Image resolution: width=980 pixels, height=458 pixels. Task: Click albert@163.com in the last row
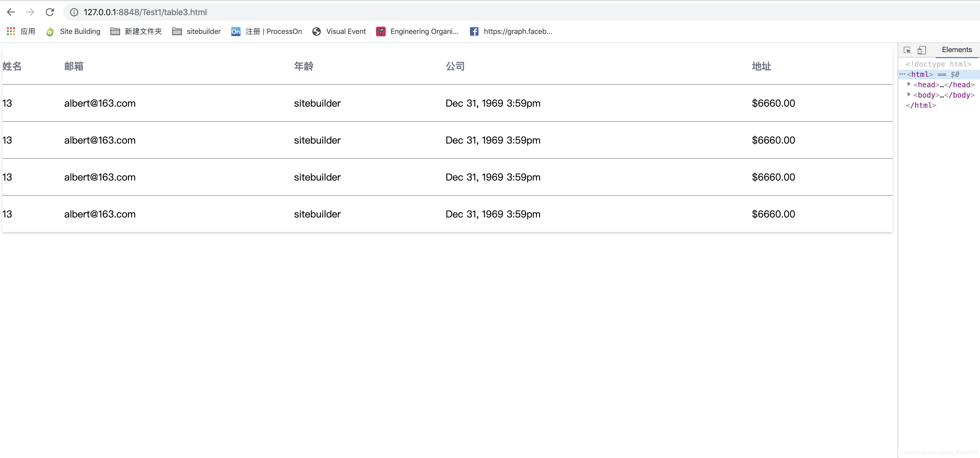(100, 214)
